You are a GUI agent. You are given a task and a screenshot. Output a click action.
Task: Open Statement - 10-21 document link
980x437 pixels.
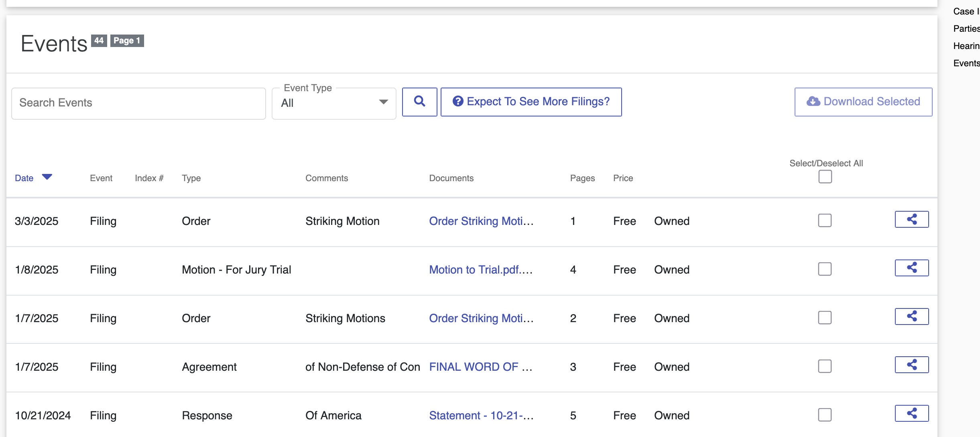[481, 415]
